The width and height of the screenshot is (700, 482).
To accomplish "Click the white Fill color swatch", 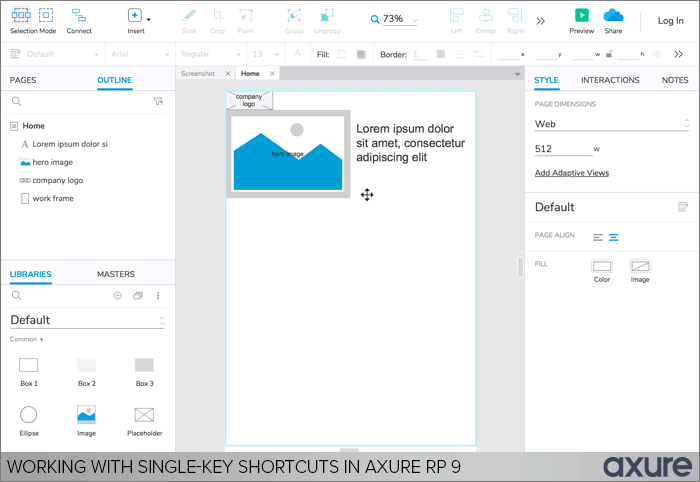I will point(342,54).
